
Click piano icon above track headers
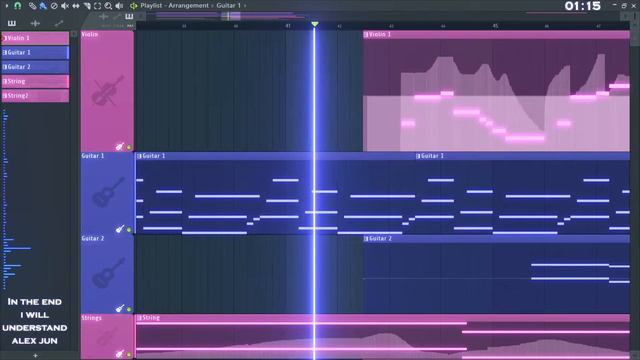point(129,16)
